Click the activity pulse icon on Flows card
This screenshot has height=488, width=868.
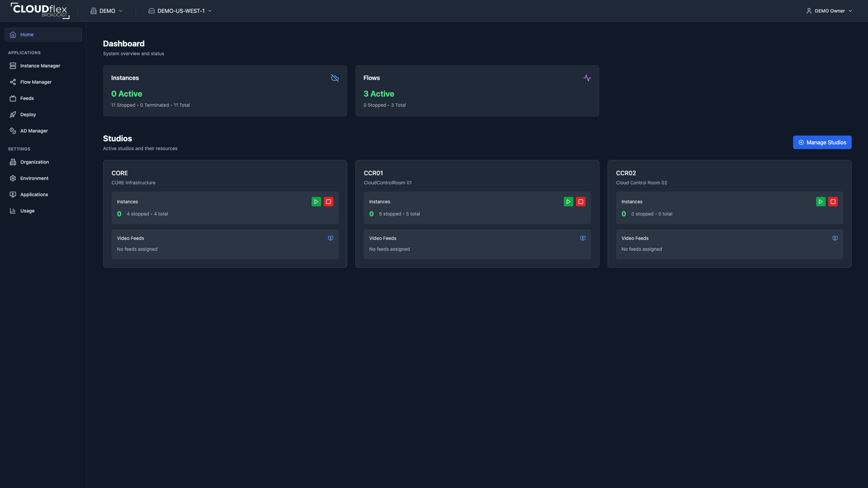(587, 78)
